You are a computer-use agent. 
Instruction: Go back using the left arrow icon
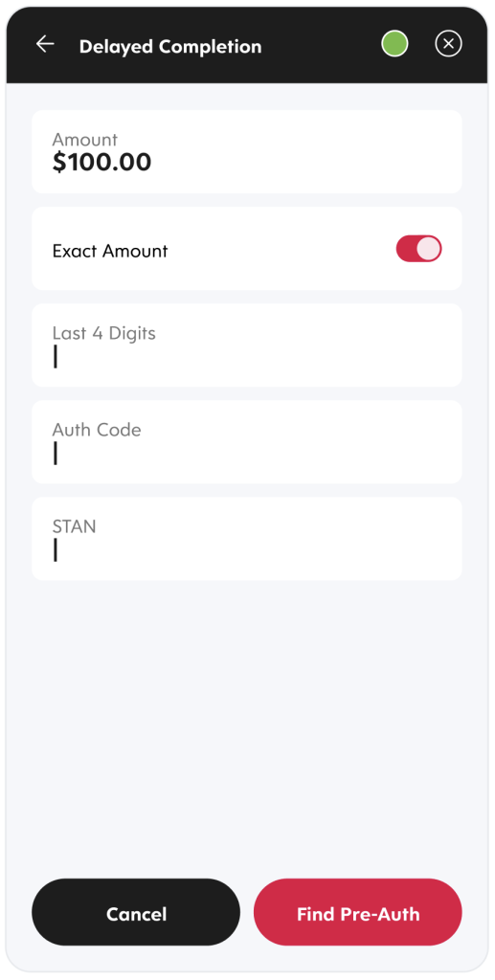45,44
